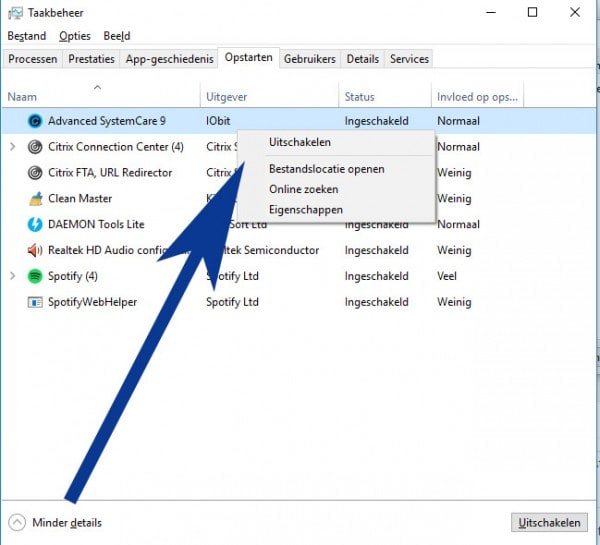Switch to the Prestaties tab
600x545 pixels.
pos(91,59)
